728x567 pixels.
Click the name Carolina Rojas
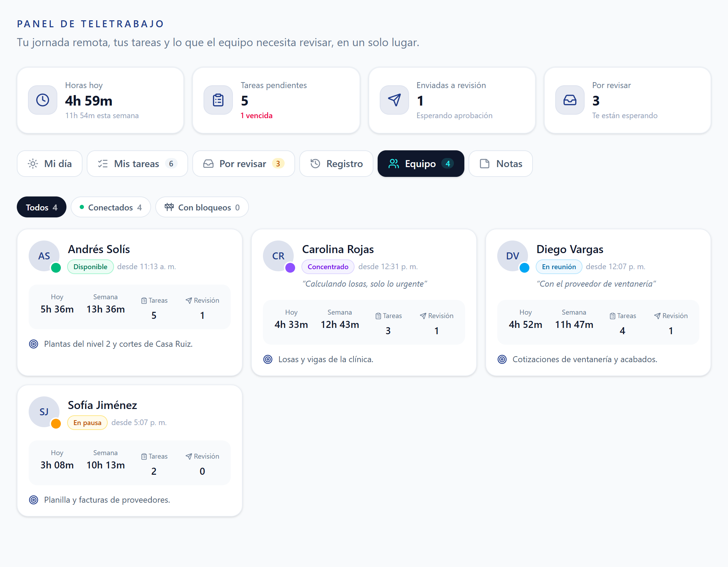pyautogui.click(x=338, y=249)
